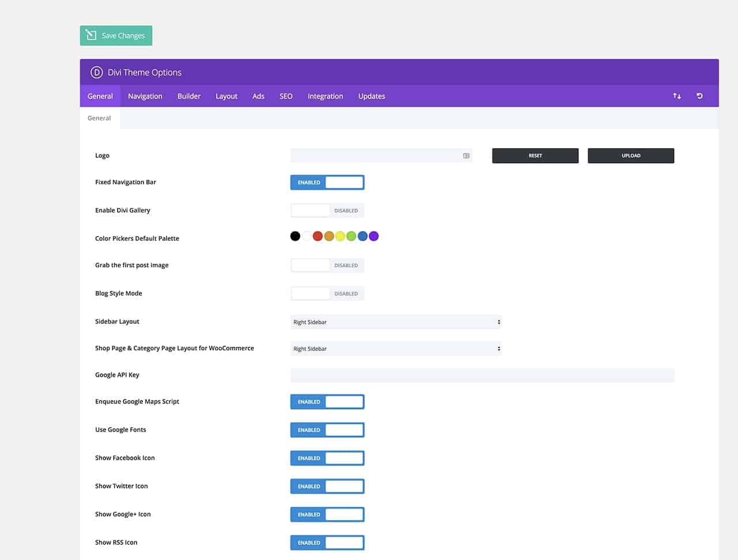This screenshot has height=560, width=738.
Task: Open the Updates tab
Action: tap(372, 96)
